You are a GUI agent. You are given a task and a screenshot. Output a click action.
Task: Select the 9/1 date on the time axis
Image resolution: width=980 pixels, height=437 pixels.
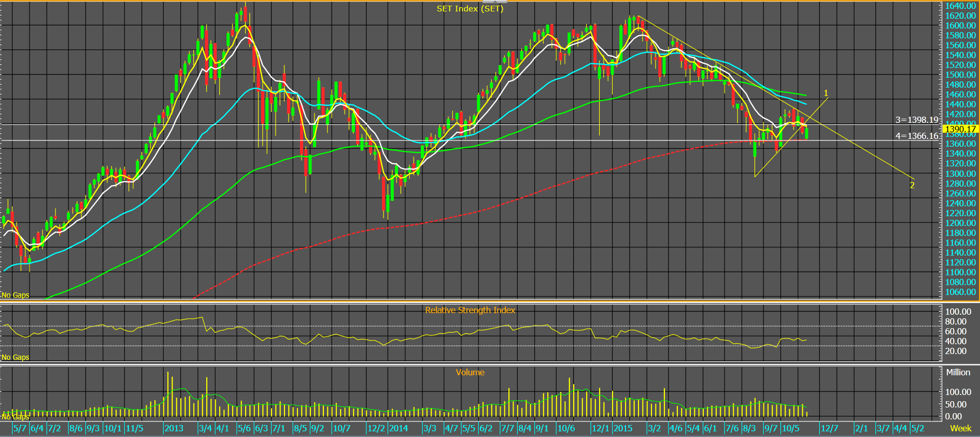542,428
